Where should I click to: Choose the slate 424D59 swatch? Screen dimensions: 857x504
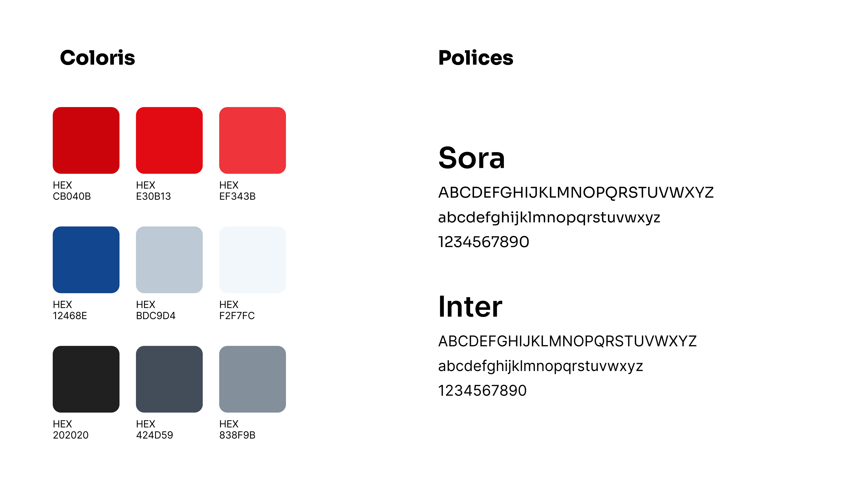(169, 379)
